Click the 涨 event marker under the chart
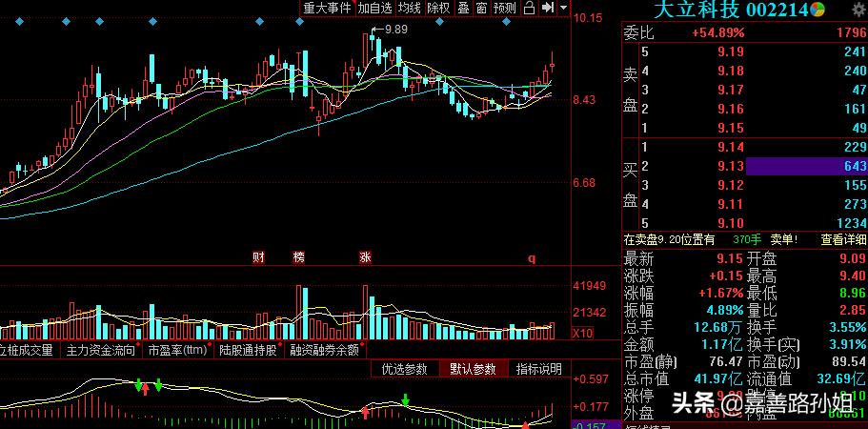This screenshot has width=868, height=429. (365, 257)
